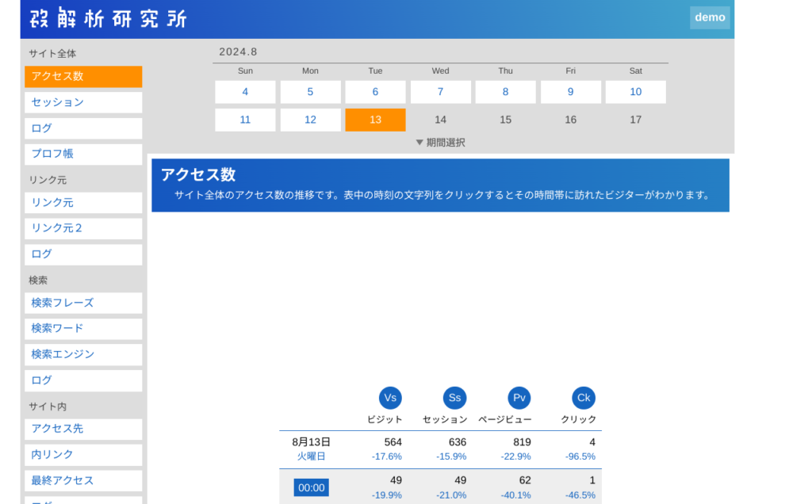The width and height of the screenshot is (812, 504).
Task: Open プロフ帳 in the sidebar
Action: click(x=83, y=155)
